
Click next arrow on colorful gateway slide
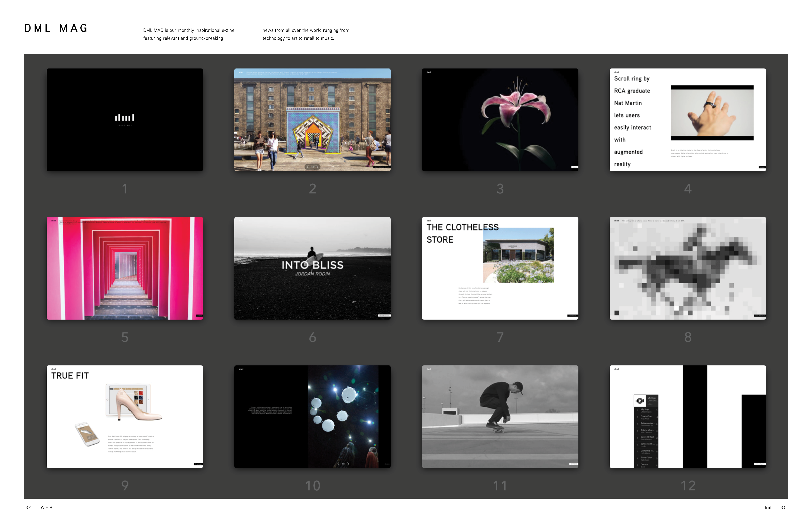pyautogui.click(x=317, y=167)
